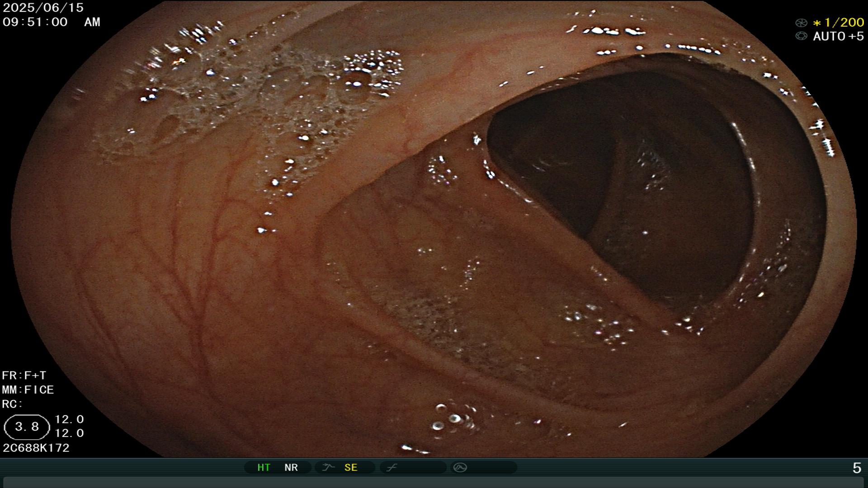
Task: Click the circular spectrum waveform icon
Action: [x=460, y=467]
